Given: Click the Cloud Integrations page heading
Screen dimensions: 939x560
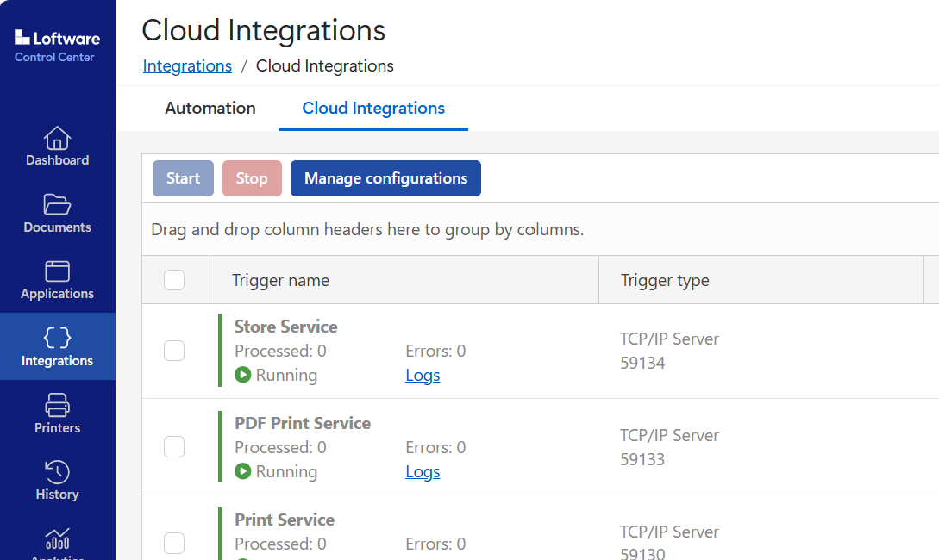Looking at the screenshot, I should tap(264, 30).
